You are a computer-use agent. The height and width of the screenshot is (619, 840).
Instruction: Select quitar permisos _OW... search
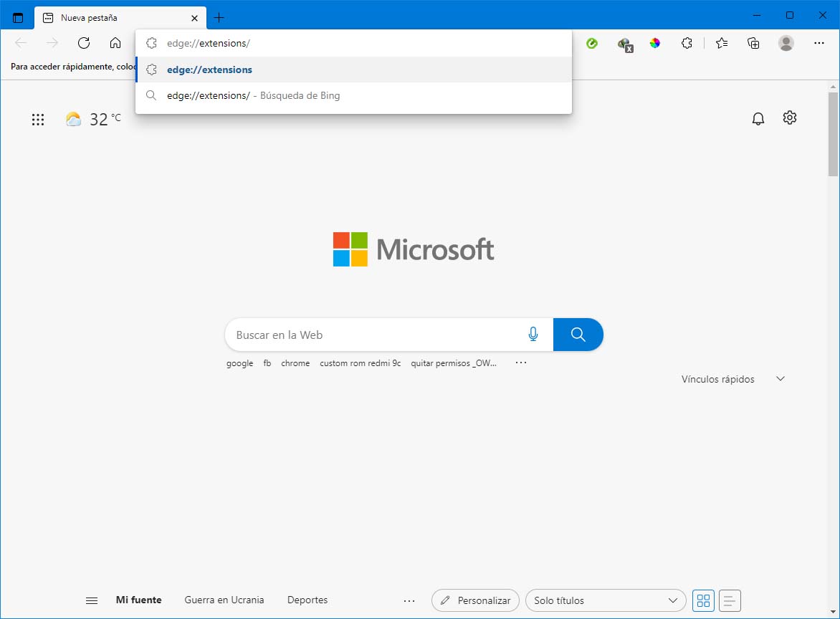[454, 363]
